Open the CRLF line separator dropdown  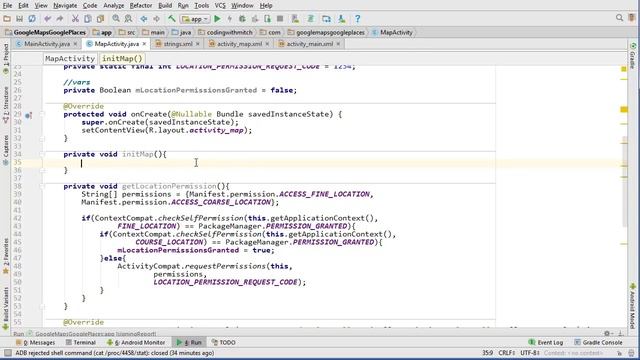(x=507, y=353)
